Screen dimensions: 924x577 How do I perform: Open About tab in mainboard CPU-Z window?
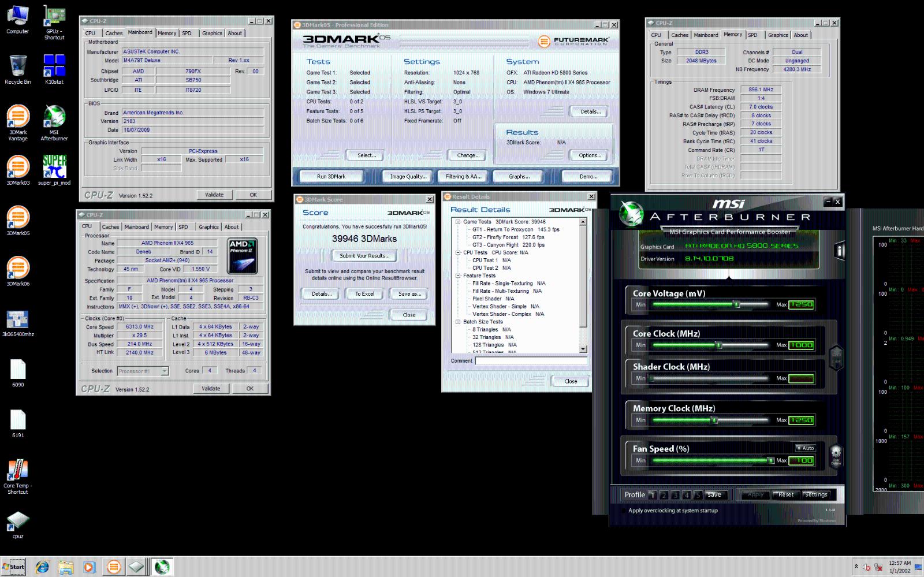235,33
